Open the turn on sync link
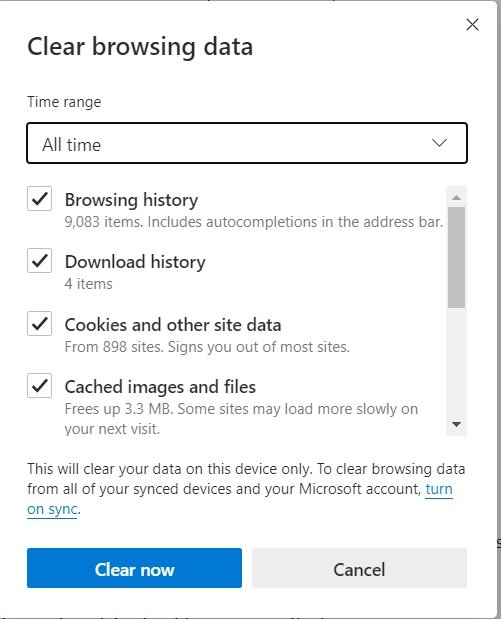 click(x=439, y=490)
